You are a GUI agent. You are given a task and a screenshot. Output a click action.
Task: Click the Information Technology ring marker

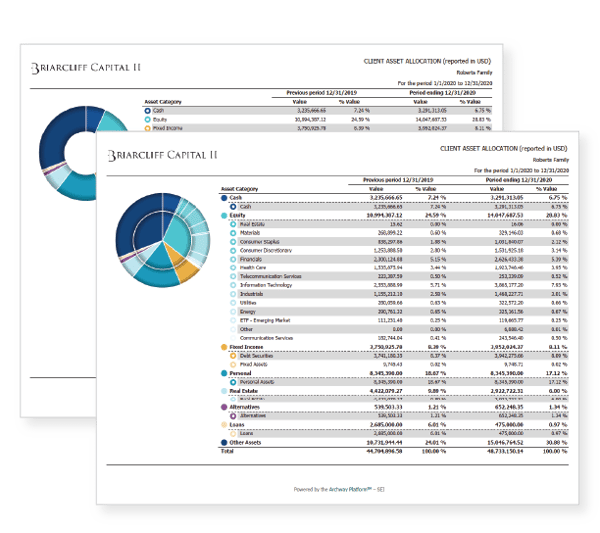233,285
